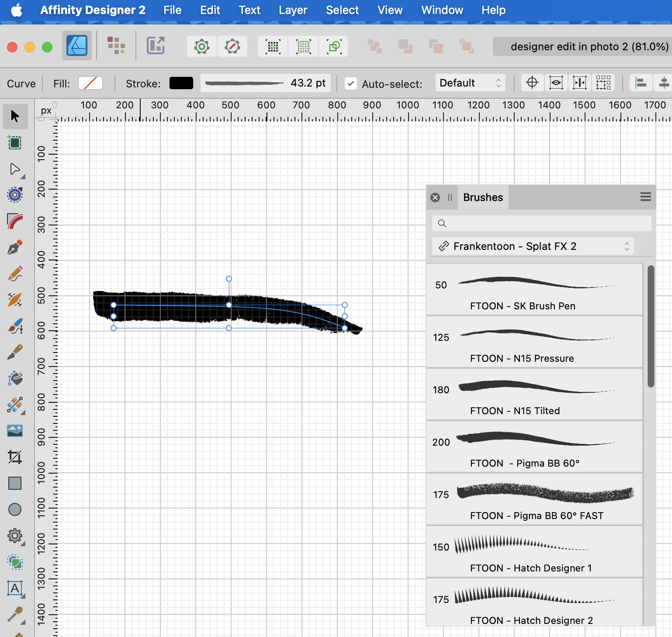Open the File menu
This screenshot has height=637, width=672.
[173, 10]
